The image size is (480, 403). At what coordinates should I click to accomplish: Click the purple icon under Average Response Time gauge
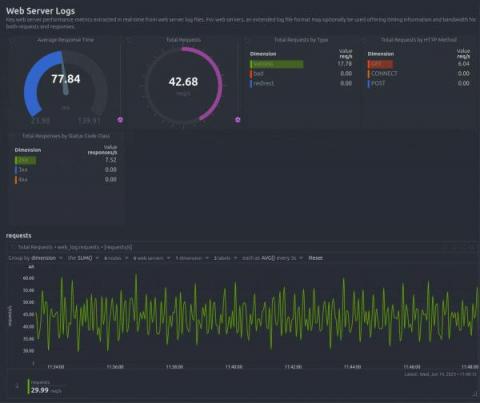(x=121, y=120)
